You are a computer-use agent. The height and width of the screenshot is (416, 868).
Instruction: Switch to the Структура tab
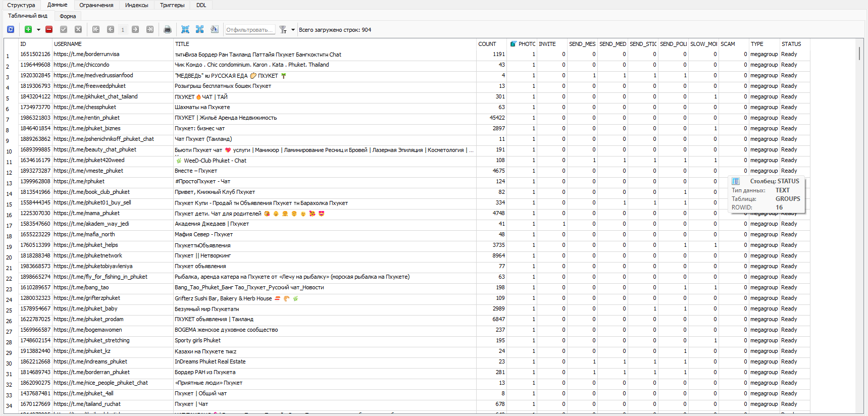21,5
